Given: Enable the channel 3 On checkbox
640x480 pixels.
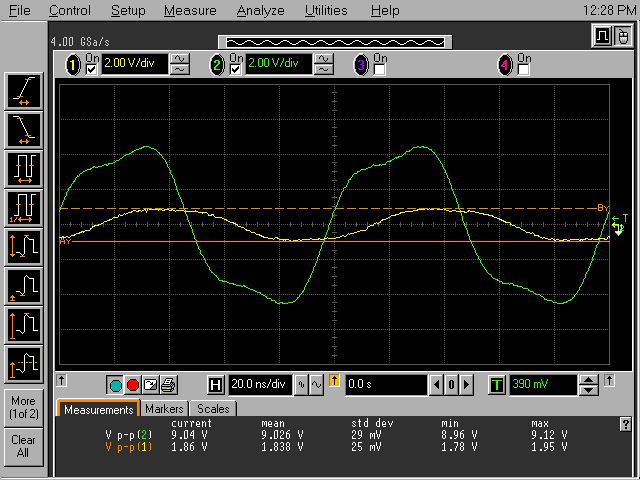Looking at the screenshot, I should 380,70.
